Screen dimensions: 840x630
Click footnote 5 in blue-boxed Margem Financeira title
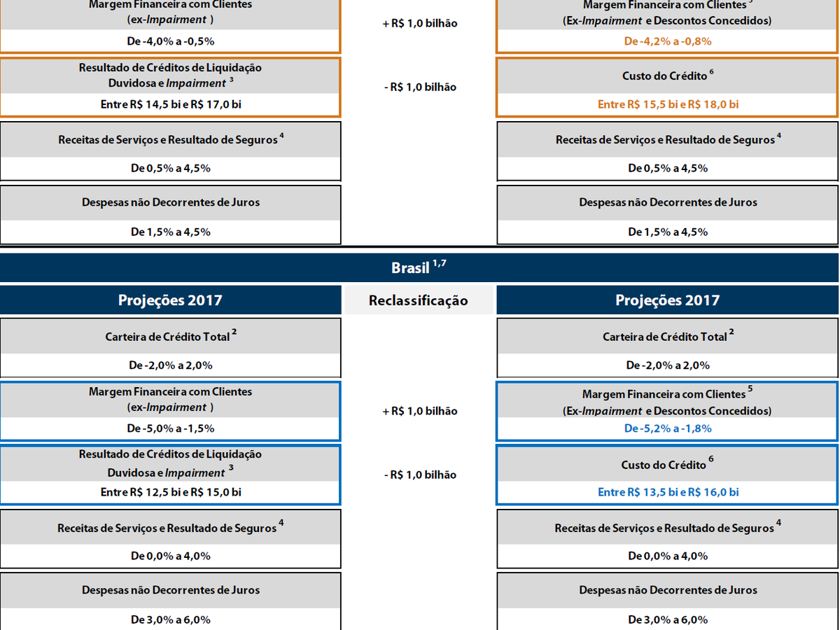point(750,388)
